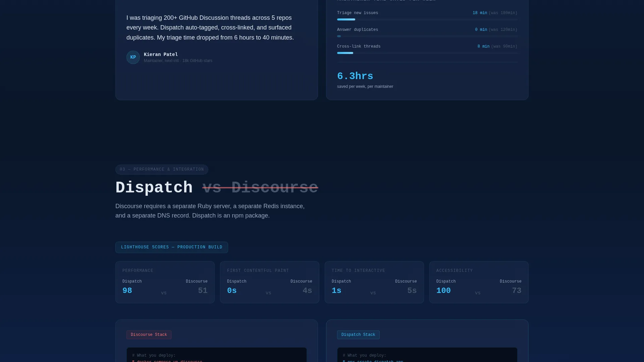Click the '0 min' value
Screen dimensions: 644x362
click(x=481, y=30)
